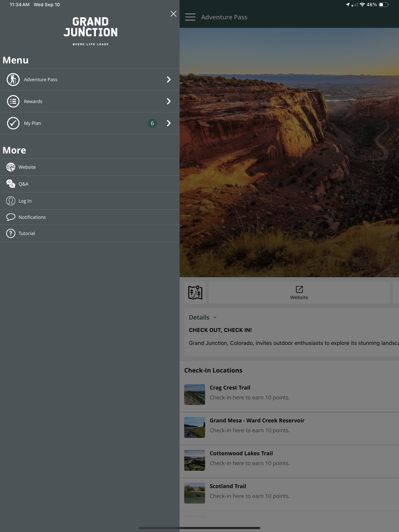Open the Crag Crest Trail check-in location
Image resolution: width=399 pixels, height=532 pixels.
[289, 394]
